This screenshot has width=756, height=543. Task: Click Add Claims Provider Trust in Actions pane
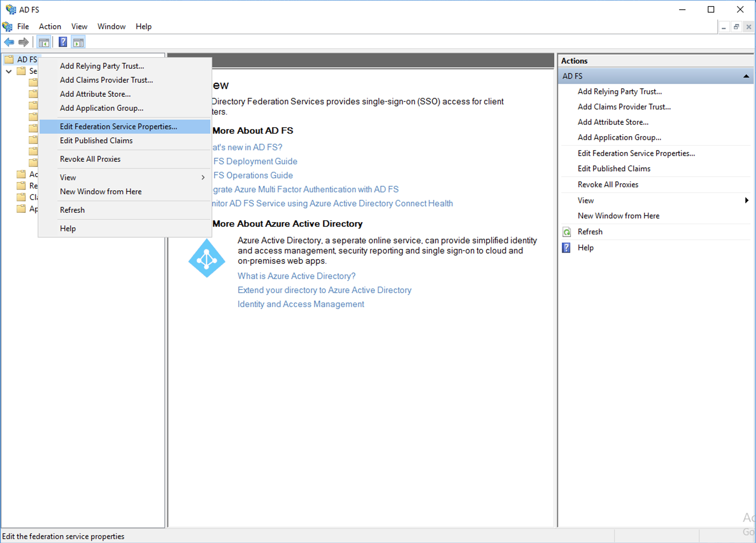coord(624,107)
